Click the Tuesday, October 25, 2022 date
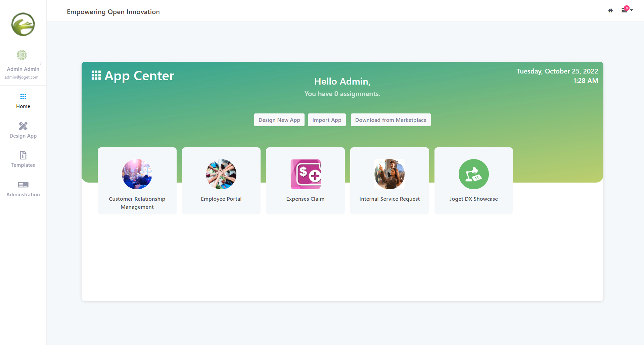Screen dimensions: 644x345 click(x=557, y=71)
